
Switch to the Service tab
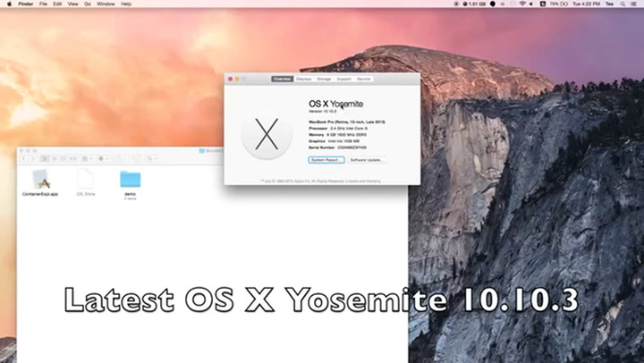(363, 79)
